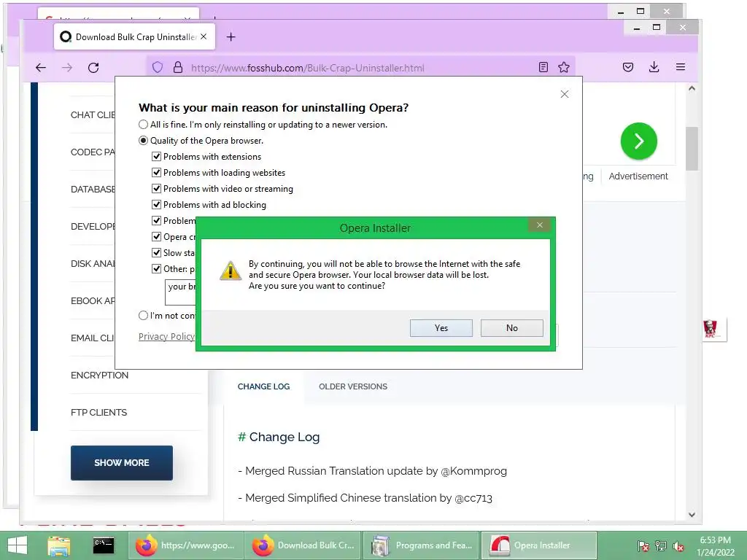Click the page scrollbar down arrow
Image resolution: width=747 pixels, height=560 pixels.
tap(692, 515)
